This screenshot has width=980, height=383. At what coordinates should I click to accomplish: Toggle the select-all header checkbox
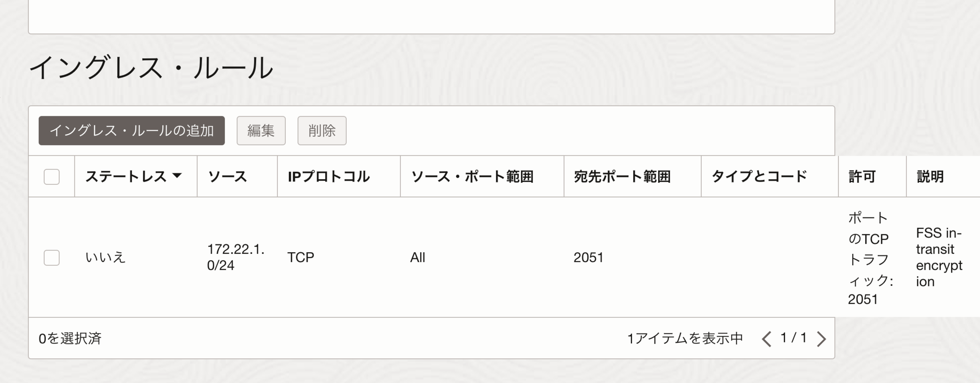52,177
